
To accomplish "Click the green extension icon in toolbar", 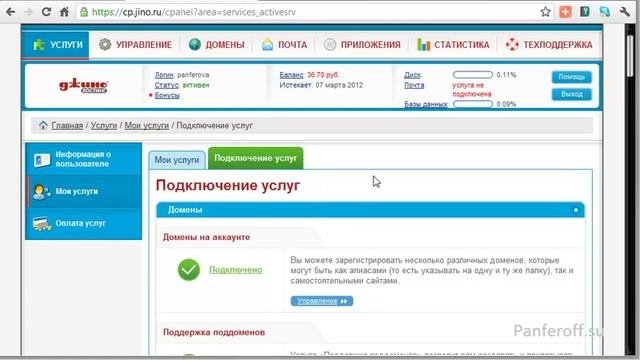I will coord(584,12).
